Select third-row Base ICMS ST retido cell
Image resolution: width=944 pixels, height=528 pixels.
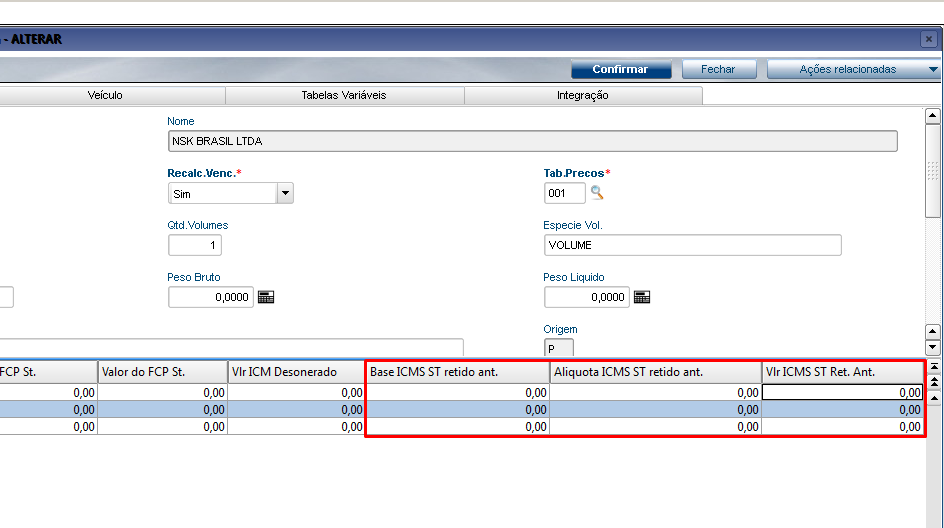[458, 426]
